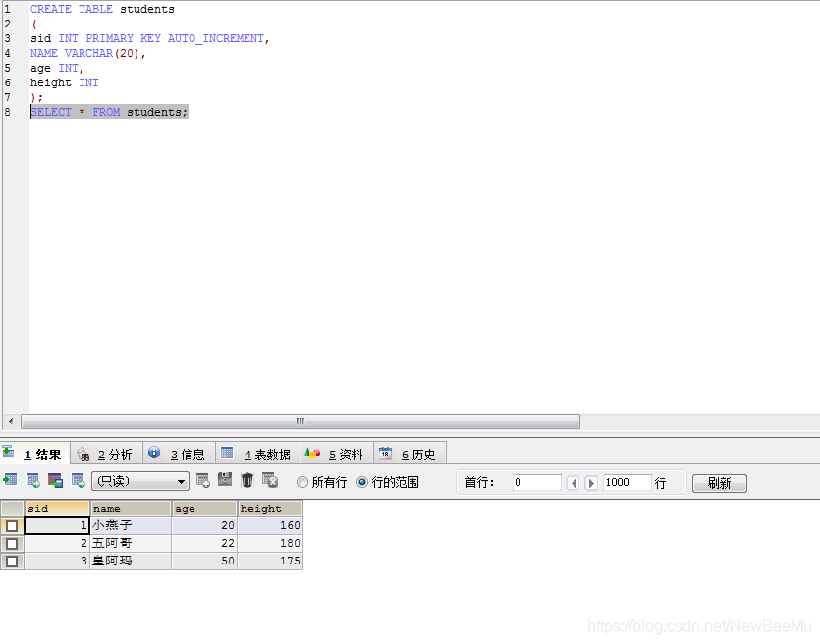Click the horizontal scrollbar thumb of editor

click(x=301, y=421)
